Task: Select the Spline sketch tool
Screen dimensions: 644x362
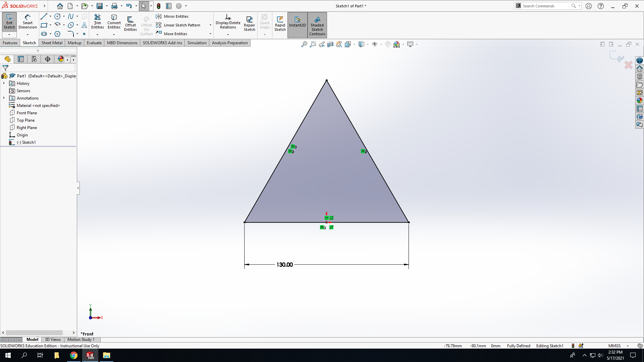Action: [70, 16]
